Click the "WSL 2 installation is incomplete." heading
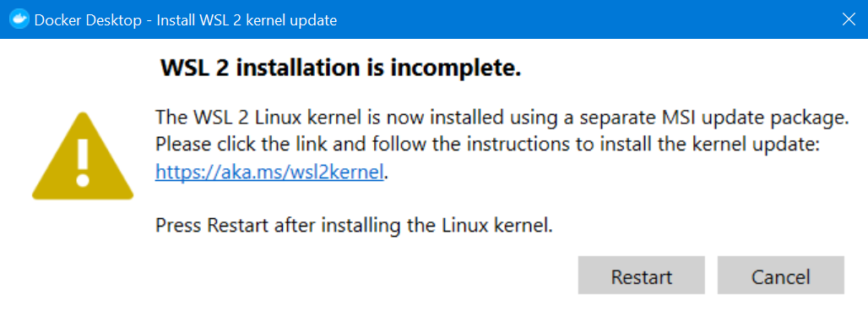This screenshot has width=868, height=317. (x=341, y=68)
